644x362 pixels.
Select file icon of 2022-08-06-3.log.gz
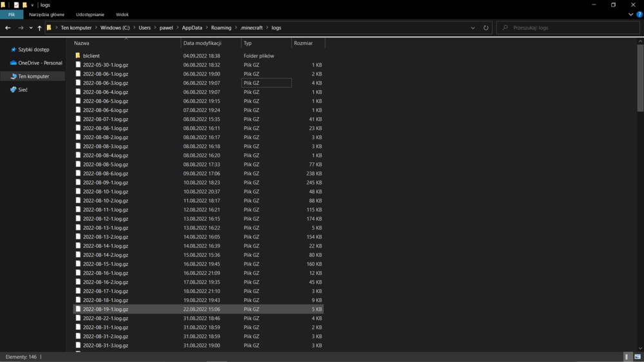78,82
